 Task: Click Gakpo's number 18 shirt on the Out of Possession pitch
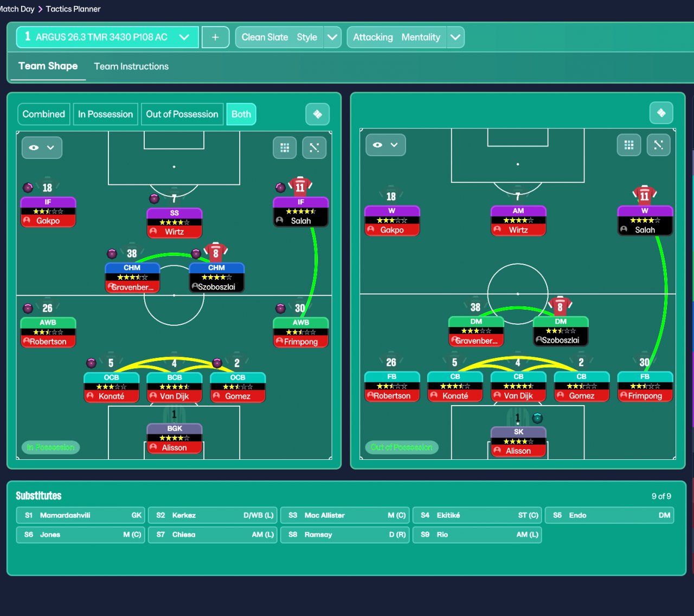click(391, 195)
